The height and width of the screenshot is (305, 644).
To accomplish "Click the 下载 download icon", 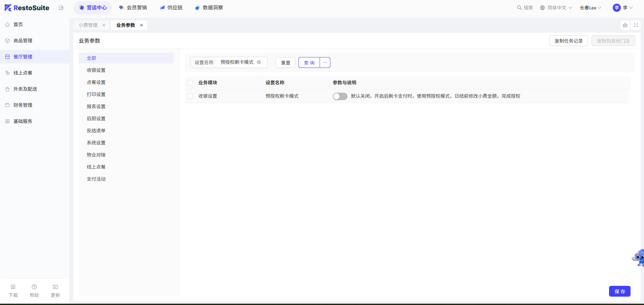I will click(x=13, y=287).
